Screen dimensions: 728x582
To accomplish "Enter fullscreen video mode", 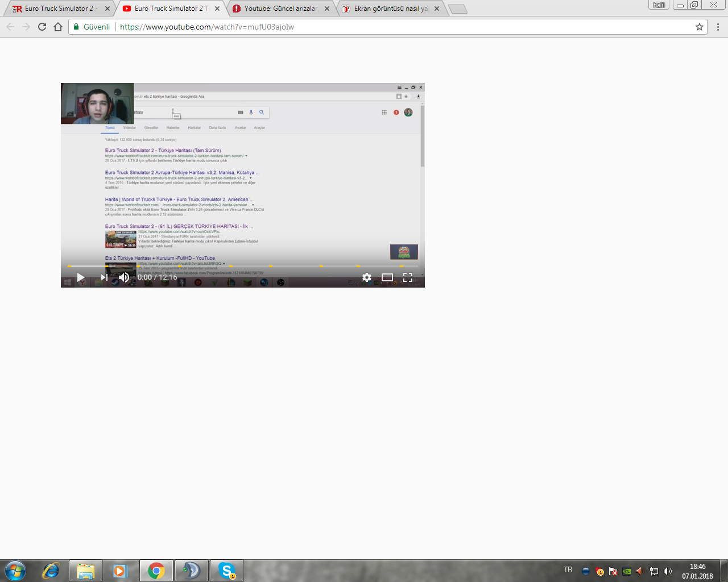I will [408, 277].
